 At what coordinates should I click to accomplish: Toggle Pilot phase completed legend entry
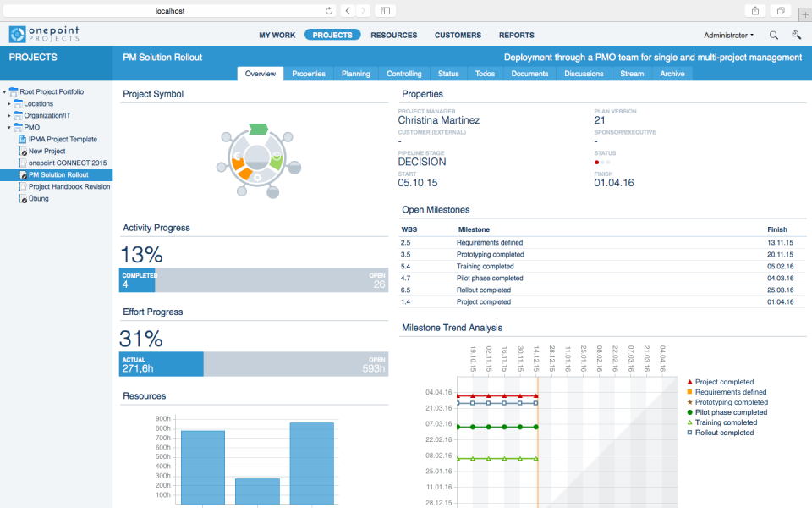(x=727, y=412)
